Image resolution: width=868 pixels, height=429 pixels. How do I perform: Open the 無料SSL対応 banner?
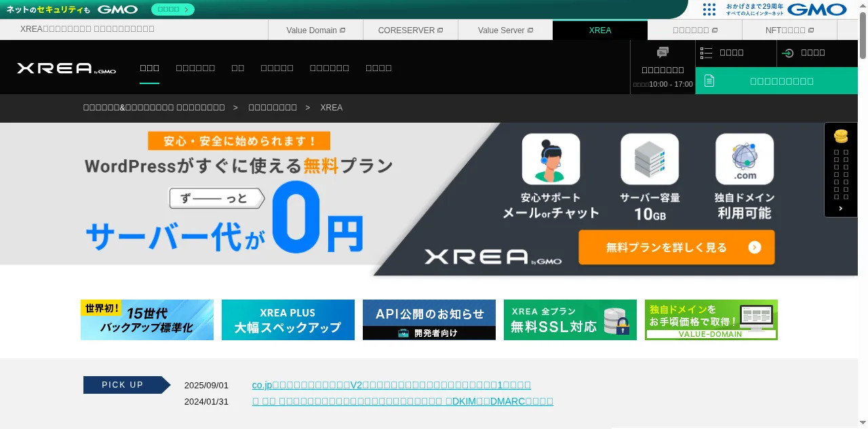[570, 320]
